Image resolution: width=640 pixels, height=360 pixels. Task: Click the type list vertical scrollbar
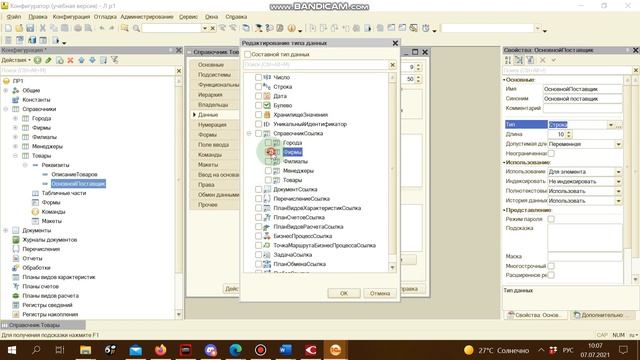pos(392,171)
